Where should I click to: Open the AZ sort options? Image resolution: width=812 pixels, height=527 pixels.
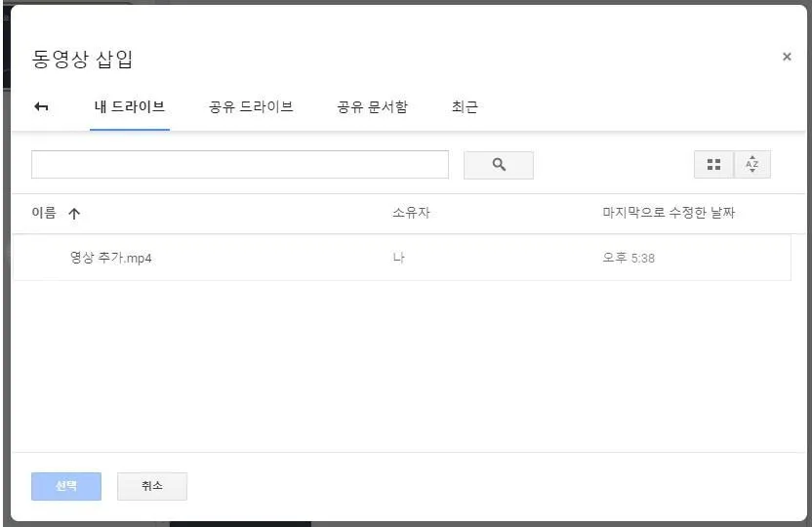click(x=752, y=165)
